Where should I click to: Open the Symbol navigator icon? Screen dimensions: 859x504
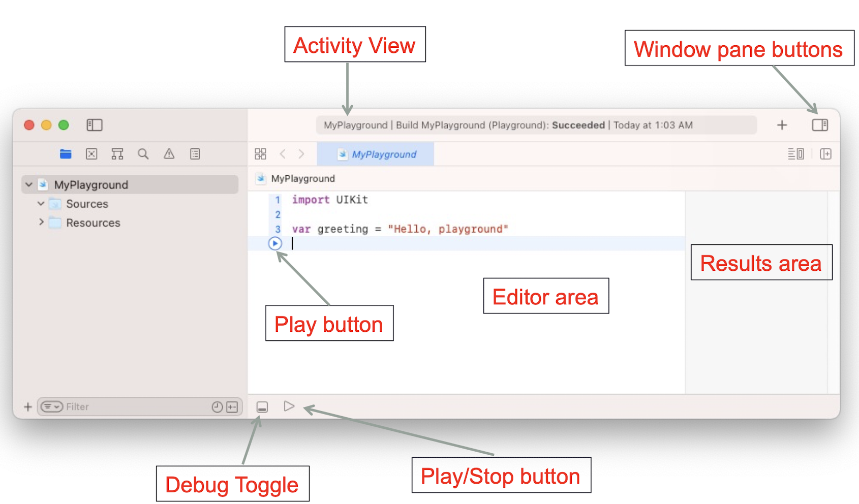coord(117,154)
